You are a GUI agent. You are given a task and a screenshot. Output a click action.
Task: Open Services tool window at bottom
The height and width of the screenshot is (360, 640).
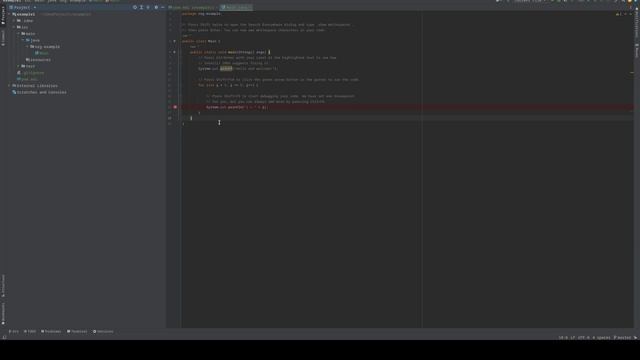pyautogui.click(x=103, y=331)
